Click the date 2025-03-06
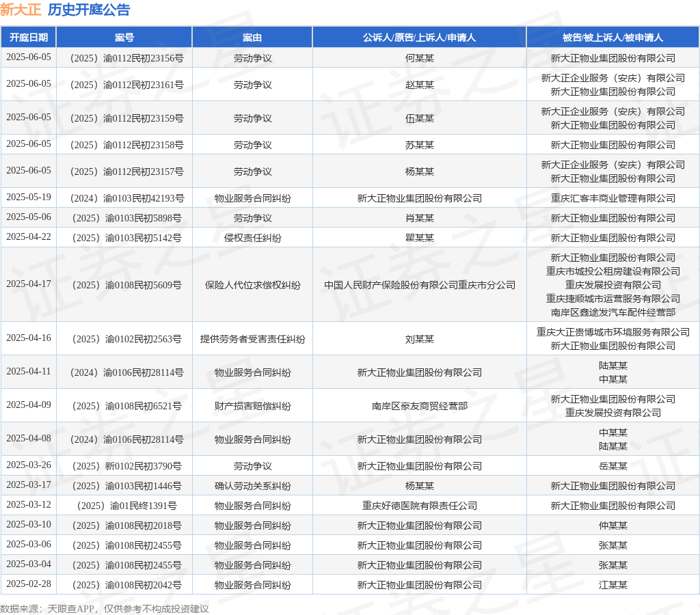Viewport: 700px width, 615px height. (x=29, y=545)
